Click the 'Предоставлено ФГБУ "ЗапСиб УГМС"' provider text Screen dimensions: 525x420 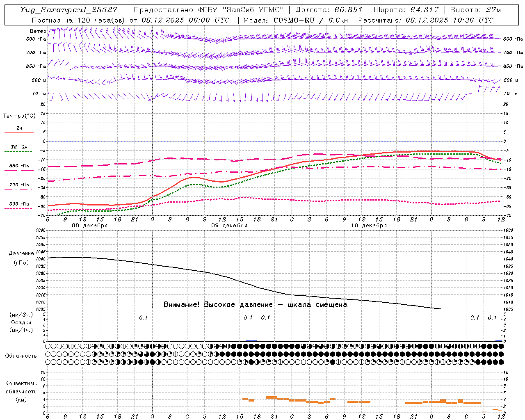point(209,10)
